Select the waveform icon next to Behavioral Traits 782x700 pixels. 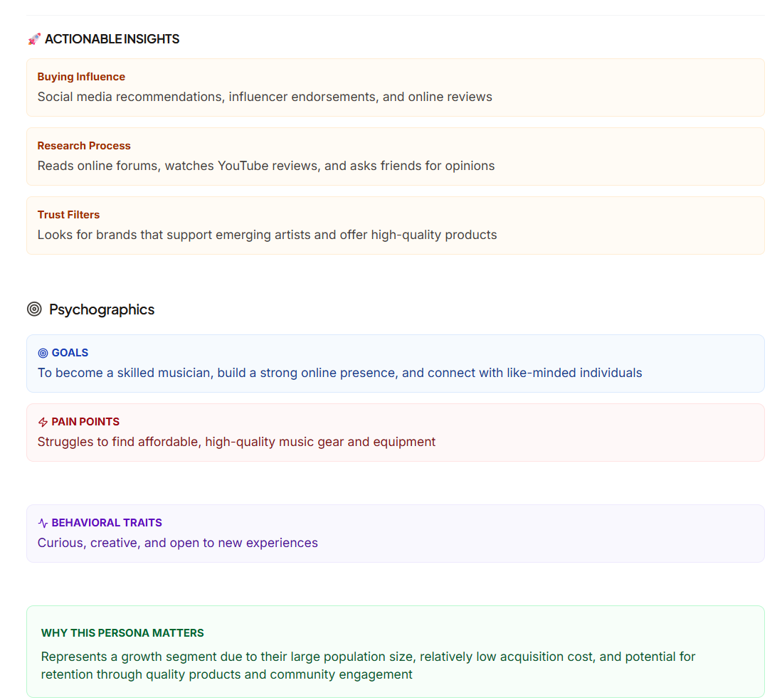pos(43,522)
